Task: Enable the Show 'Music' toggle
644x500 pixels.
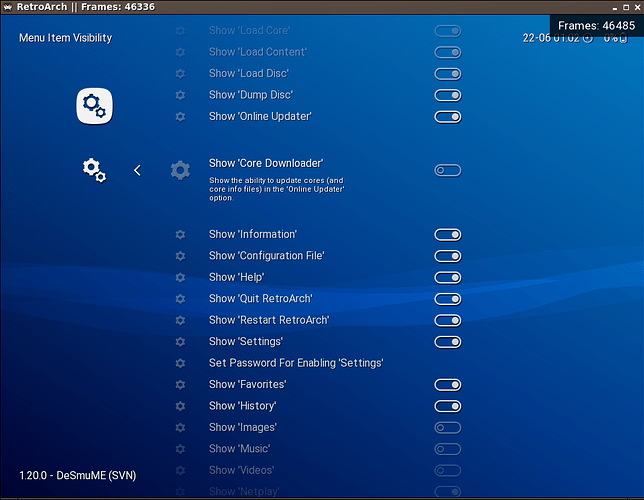Action: point(448,449)
